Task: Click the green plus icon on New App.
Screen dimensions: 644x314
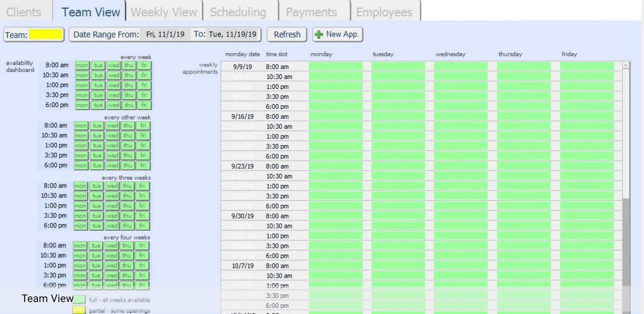Action: click(x=319, y=34)
